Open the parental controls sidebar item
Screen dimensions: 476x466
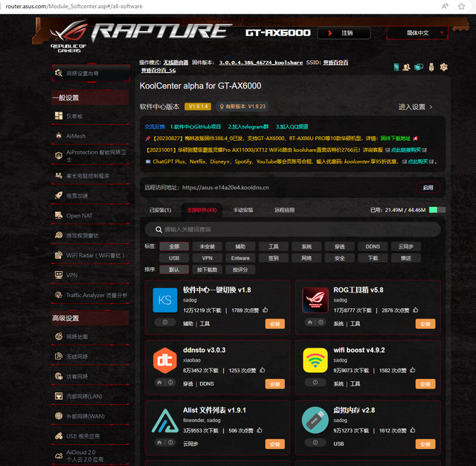(x=88, y=176)
